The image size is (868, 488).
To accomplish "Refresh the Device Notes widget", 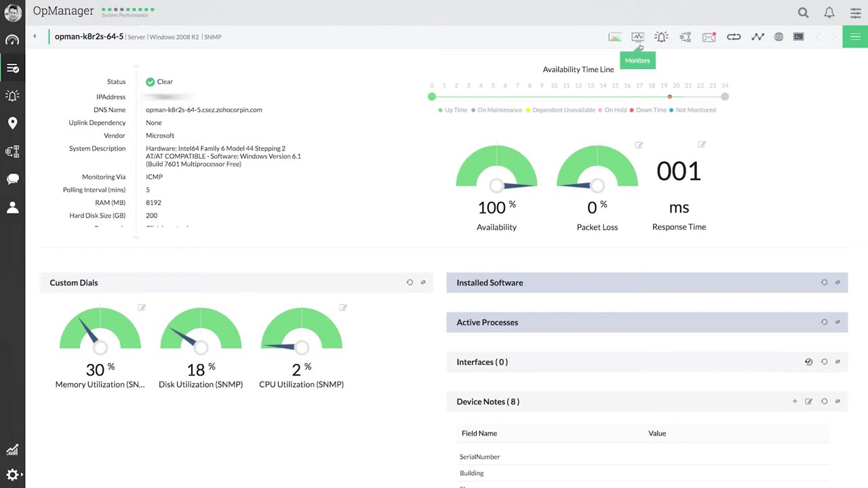I will pyautogui.click(x=824, y=401).
